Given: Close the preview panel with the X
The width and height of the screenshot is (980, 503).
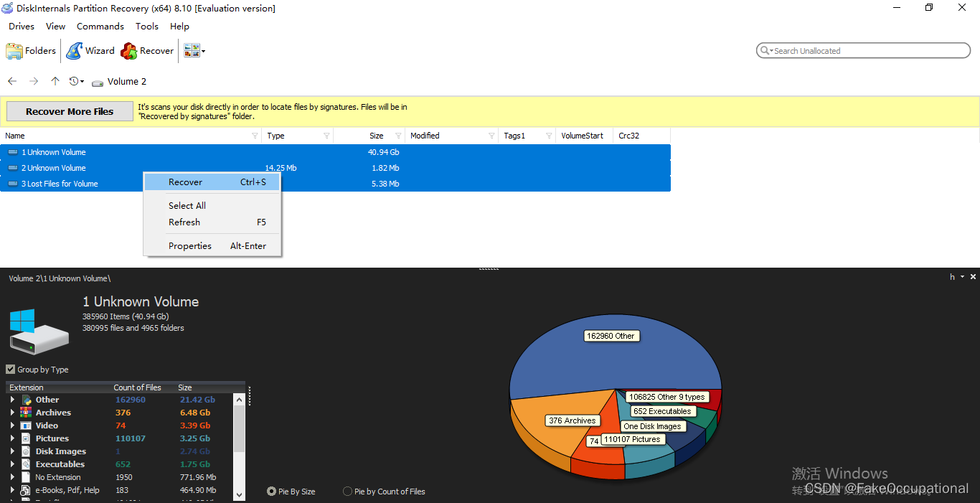Looking at the screenshot, I should coord(973,277).
